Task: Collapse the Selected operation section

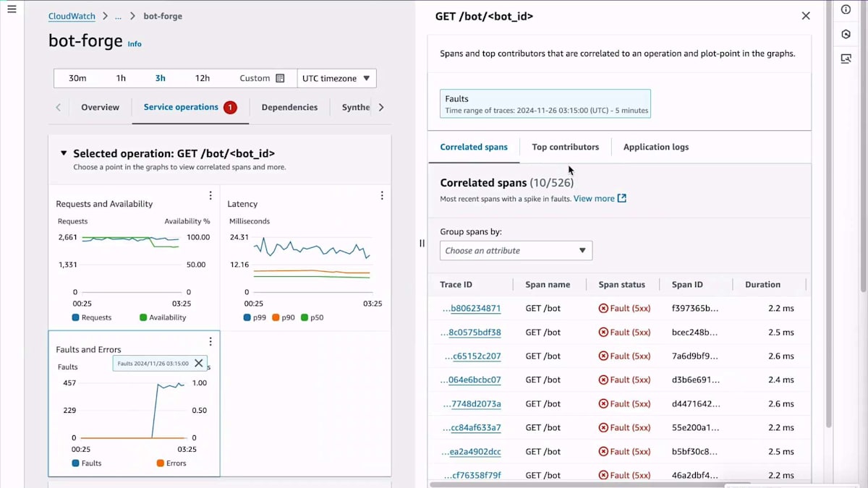Action: coord(64,153)
